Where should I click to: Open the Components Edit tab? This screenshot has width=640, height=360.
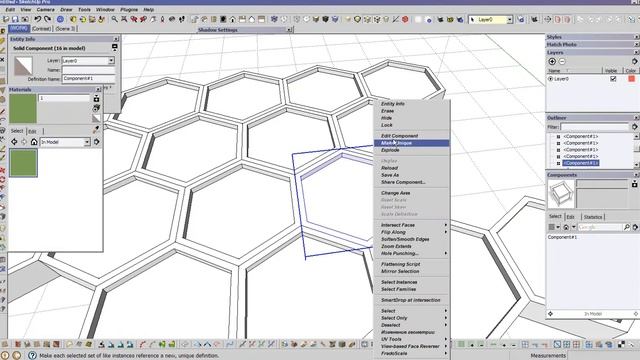(571, 217)
